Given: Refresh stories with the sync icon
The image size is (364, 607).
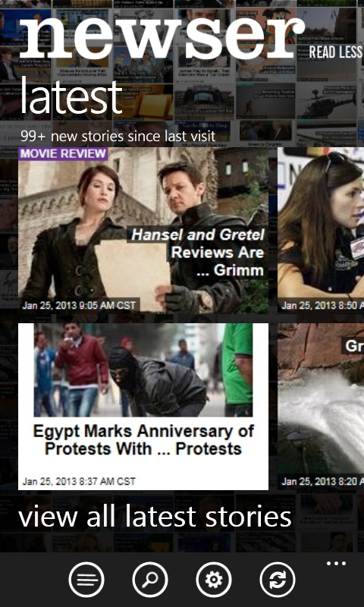Looking at the screenshot, I should click(278, 580).
